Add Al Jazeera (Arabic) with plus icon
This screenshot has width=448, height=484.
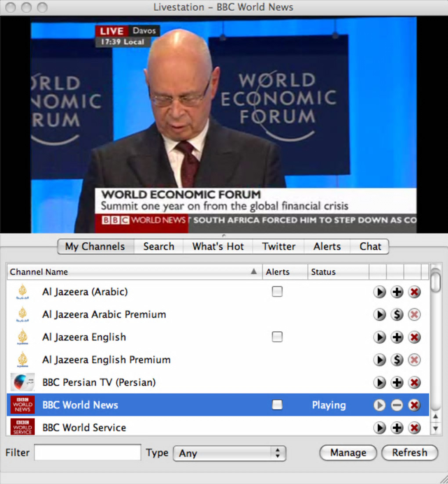397,292
